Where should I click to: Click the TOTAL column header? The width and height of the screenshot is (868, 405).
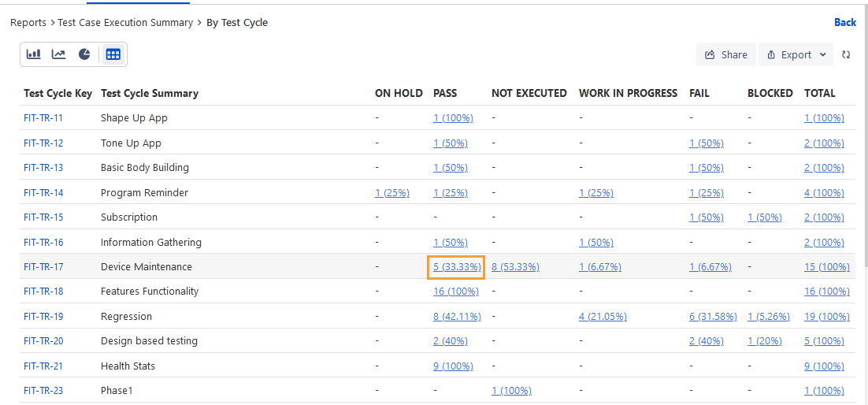click(820, 93)
